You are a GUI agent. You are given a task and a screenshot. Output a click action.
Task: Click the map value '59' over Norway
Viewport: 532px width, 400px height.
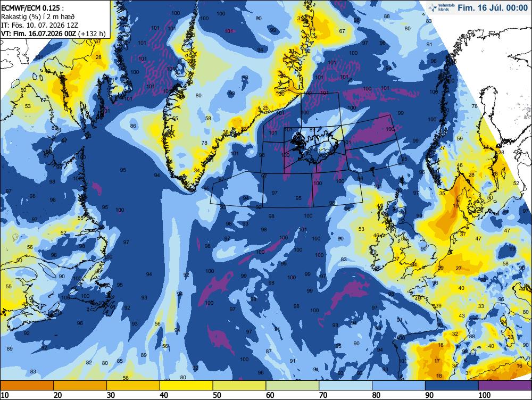(x=460, y=139)
